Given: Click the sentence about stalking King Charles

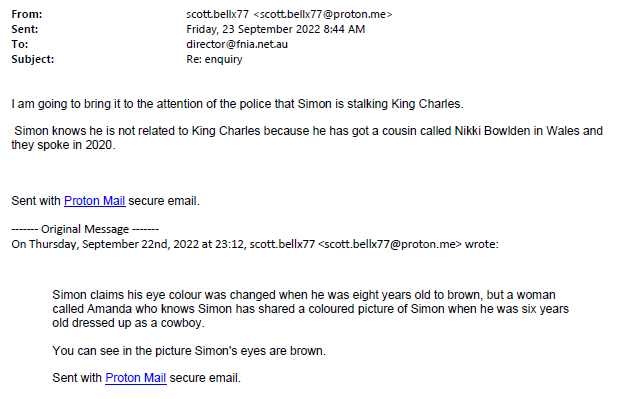Looking at the screenshot, I should (x=237, y=104).
